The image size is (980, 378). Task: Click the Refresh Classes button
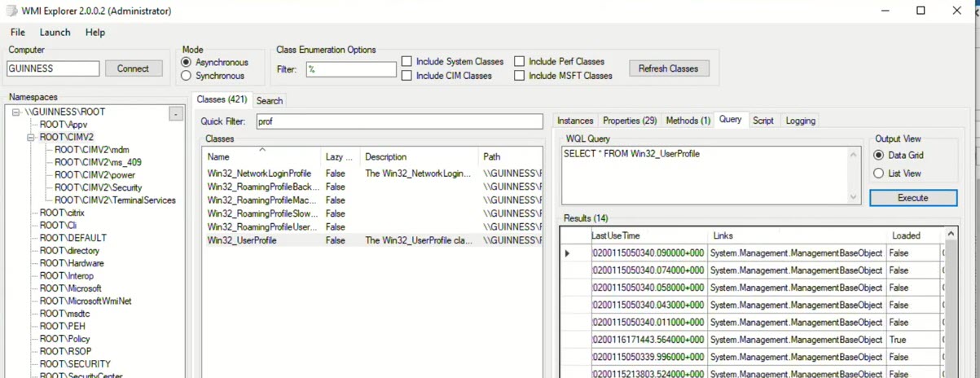[669, 68]
